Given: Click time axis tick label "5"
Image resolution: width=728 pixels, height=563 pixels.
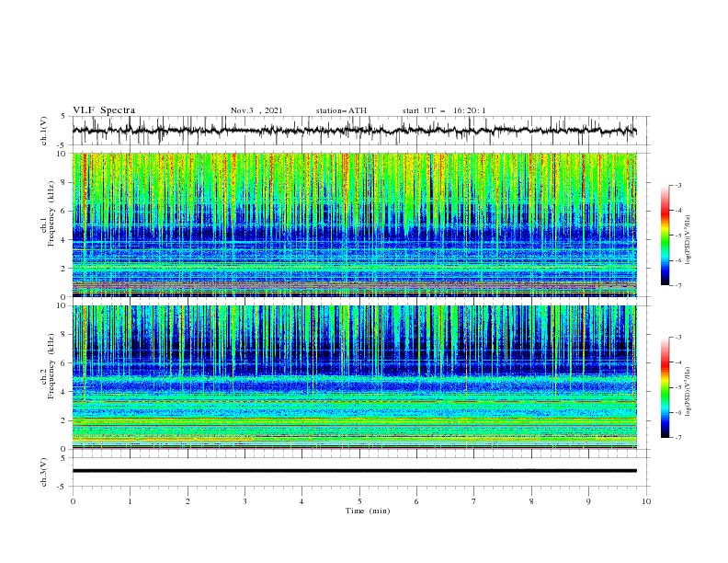Looking at the screenshot, I should tap(359, 501).
